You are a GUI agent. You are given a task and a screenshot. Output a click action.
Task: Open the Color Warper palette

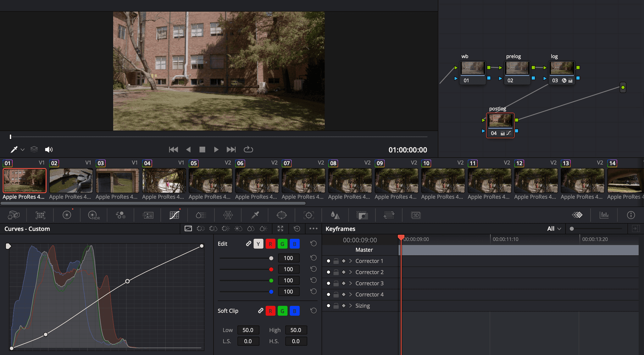228,215
